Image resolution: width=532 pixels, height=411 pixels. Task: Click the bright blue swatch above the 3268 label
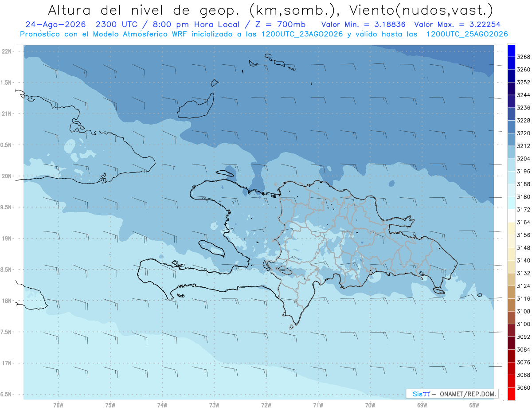click(x=511, y=51)
